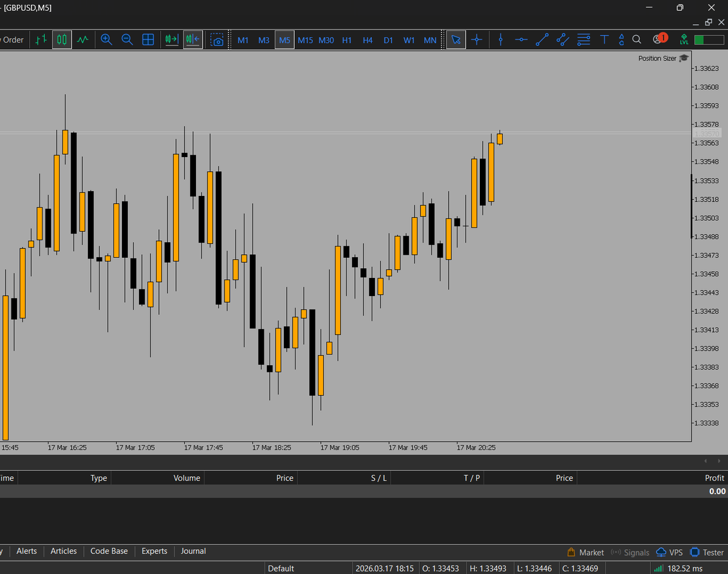Viewport: 728px width, 574px height.
Task: Click the 0.00 profit total value
Action: pyautogui.click(x=717, y=491)
